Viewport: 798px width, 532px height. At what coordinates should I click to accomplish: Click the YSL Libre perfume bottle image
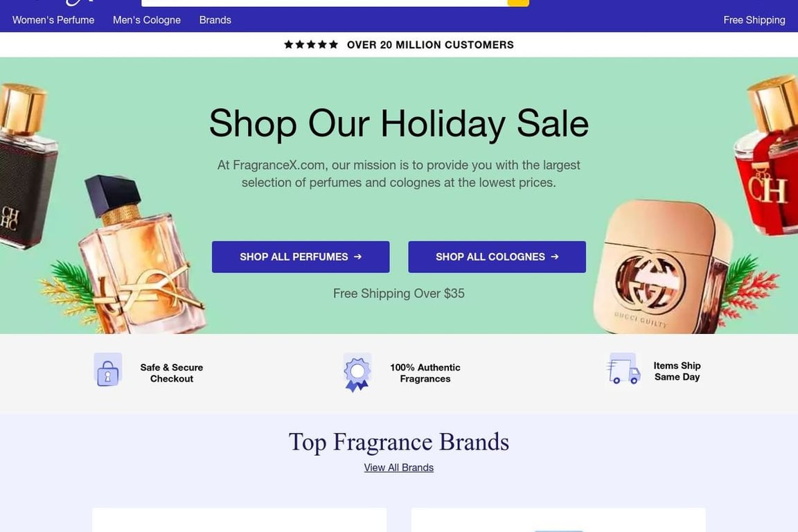[140, 254]
